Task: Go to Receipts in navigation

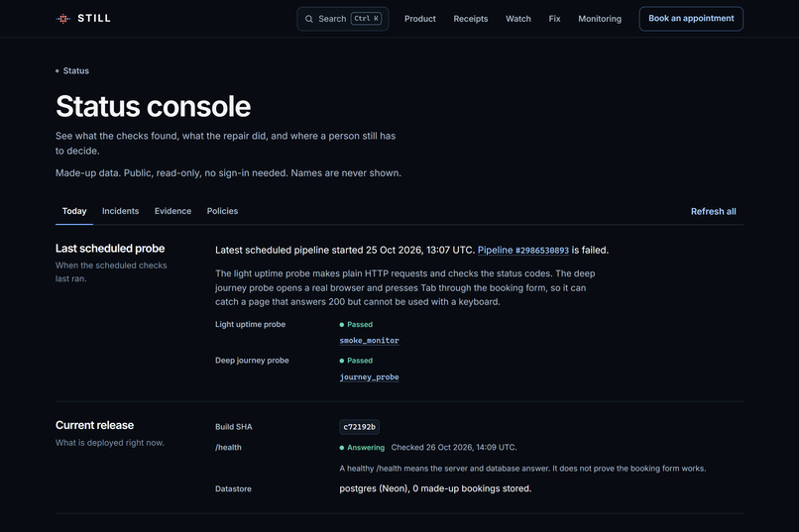Action: pyautogui.click(x=470, y=19)
